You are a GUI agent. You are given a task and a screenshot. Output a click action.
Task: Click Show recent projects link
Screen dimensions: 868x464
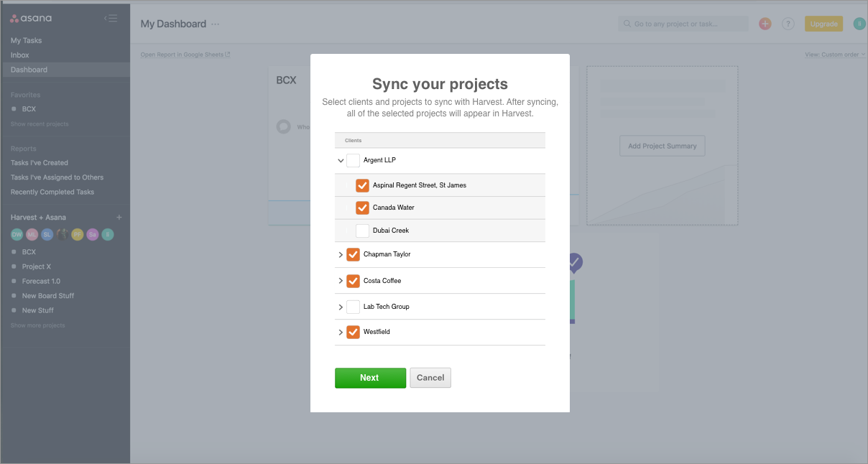point(40,124)
